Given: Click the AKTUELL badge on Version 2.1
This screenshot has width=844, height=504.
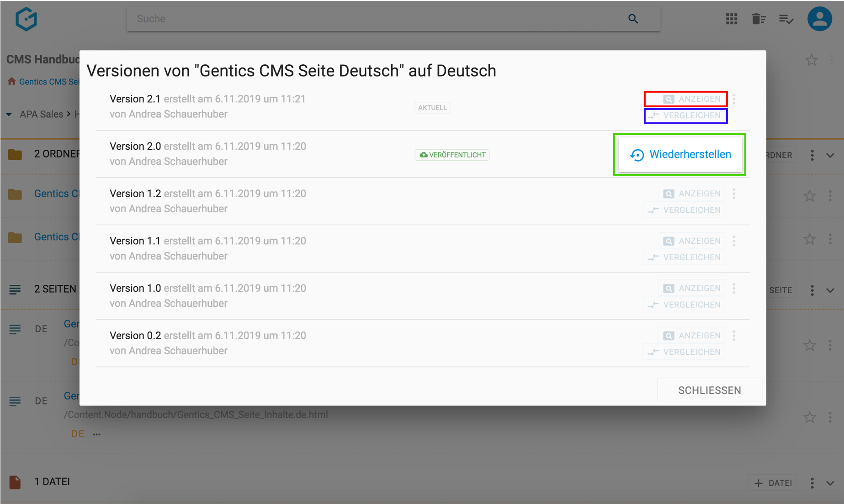Looking at the screenshot, I should 432,108.
